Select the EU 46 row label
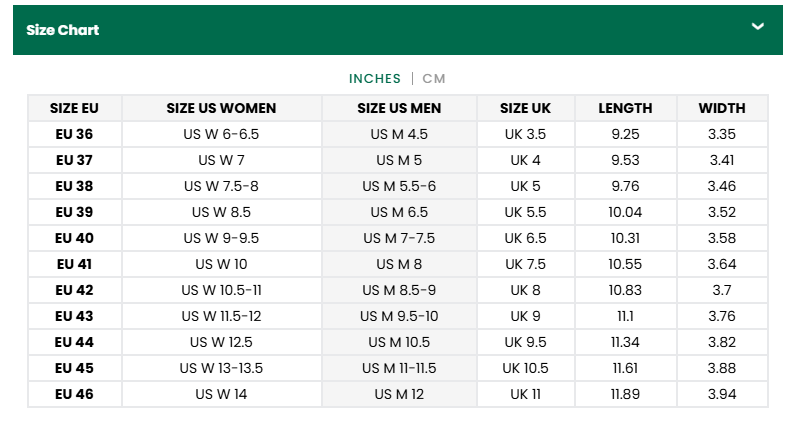This screenshot has width=788, height=435. (x=75, y=394)
